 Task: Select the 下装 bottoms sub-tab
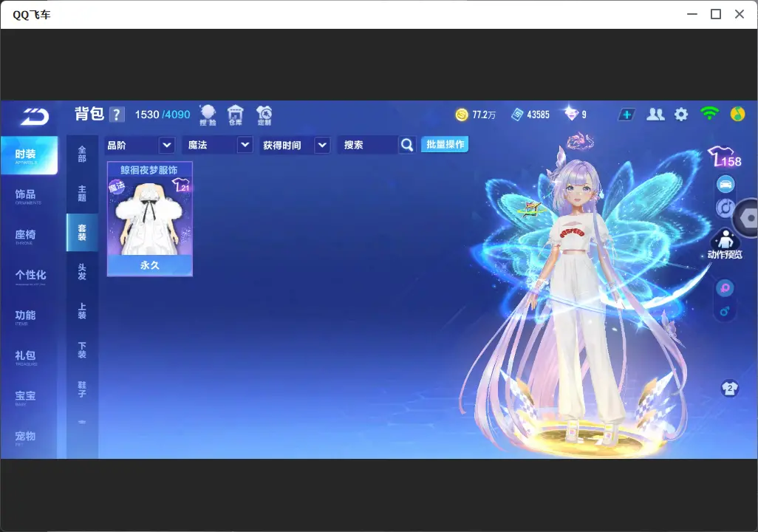(x=82, y=350)
